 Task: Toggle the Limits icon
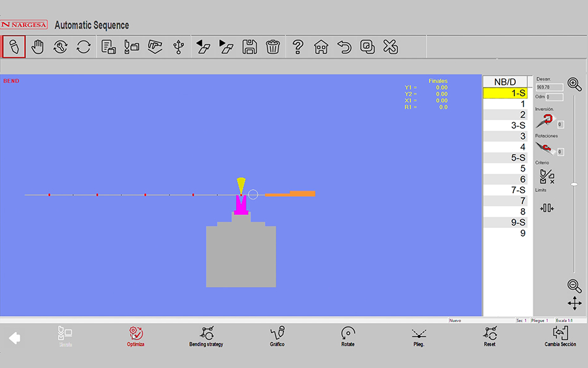pyautogui.click(x=547, y=208)
